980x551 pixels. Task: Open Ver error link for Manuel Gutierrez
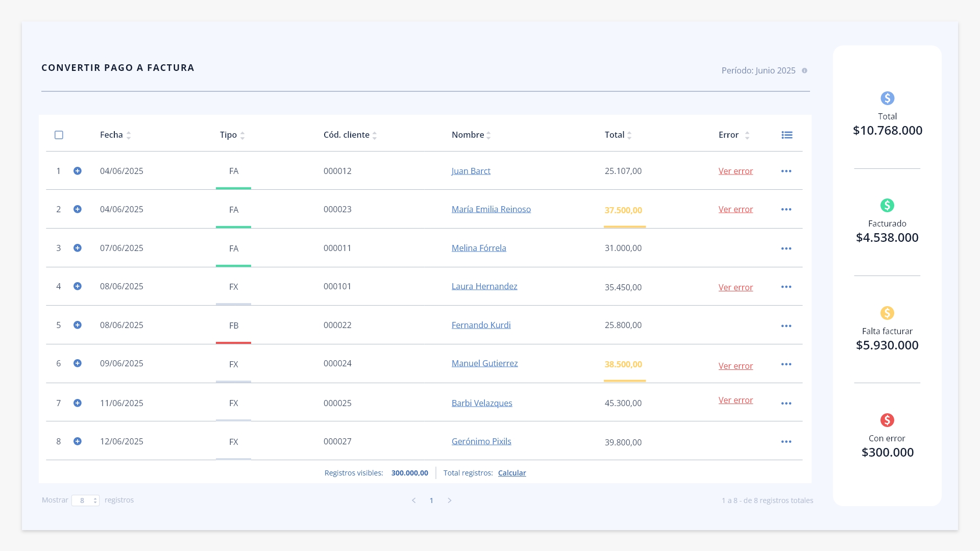(736, 366)
